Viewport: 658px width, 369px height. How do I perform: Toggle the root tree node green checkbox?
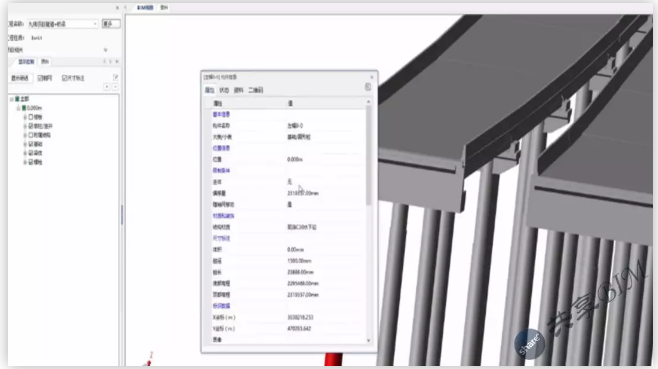tap(18, 99)
